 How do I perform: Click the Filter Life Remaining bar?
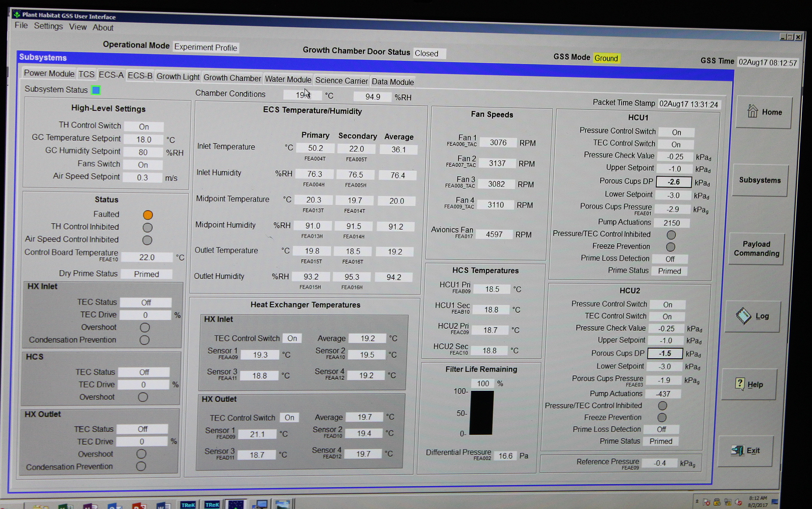click(481, 412)
